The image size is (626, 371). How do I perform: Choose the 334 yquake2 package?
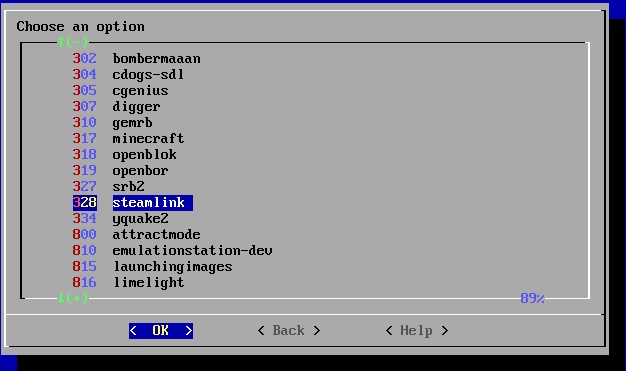(x=120, y=218)
